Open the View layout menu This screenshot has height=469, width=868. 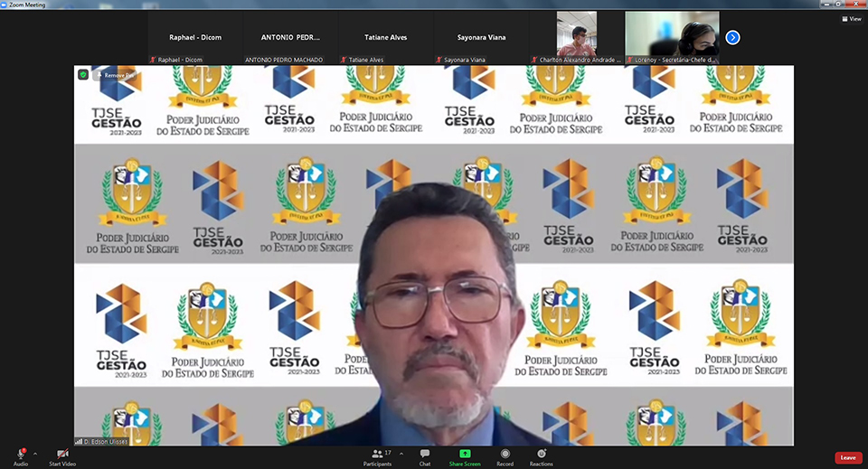(x=851, y=18)
